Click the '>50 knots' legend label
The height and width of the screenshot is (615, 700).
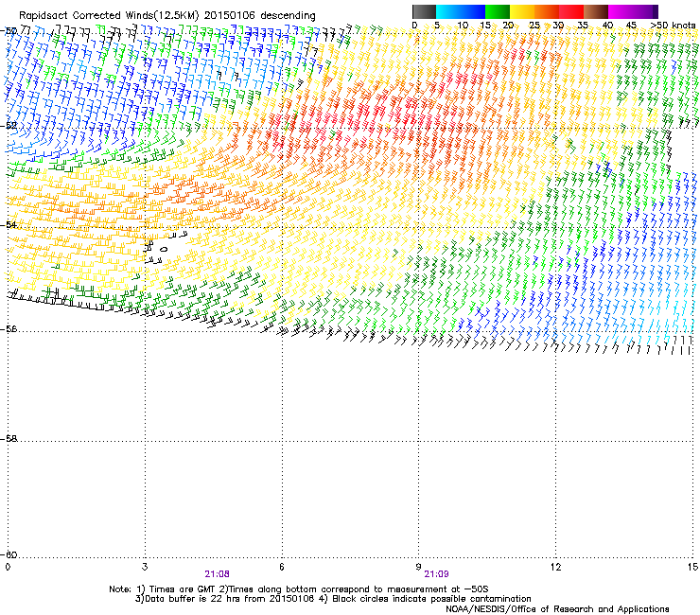point(673,25)
